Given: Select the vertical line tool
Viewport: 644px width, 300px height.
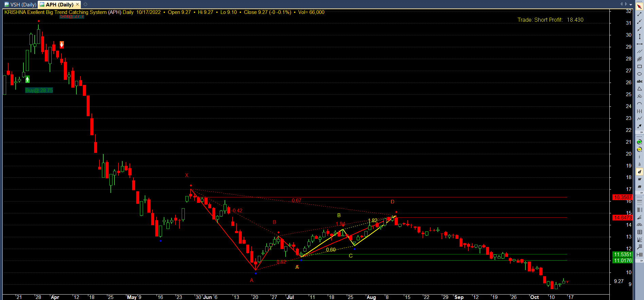Looking at the screenshot, I should (640, 37).
